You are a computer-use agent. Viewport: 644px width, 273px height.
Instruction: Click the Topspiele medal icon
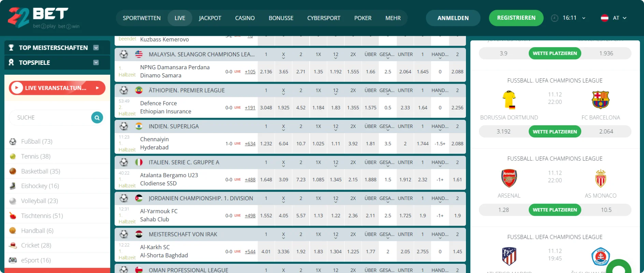[11, 62]
